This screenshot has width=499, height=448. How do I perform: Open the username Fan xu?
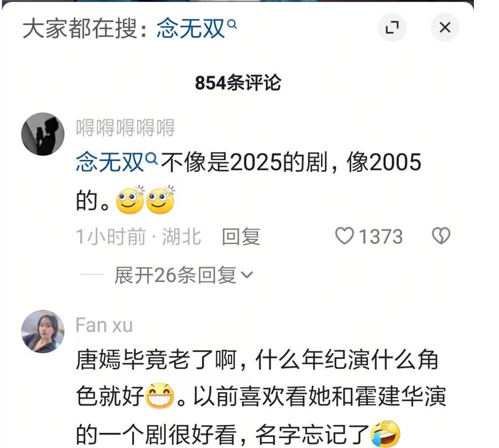(104, 325)
